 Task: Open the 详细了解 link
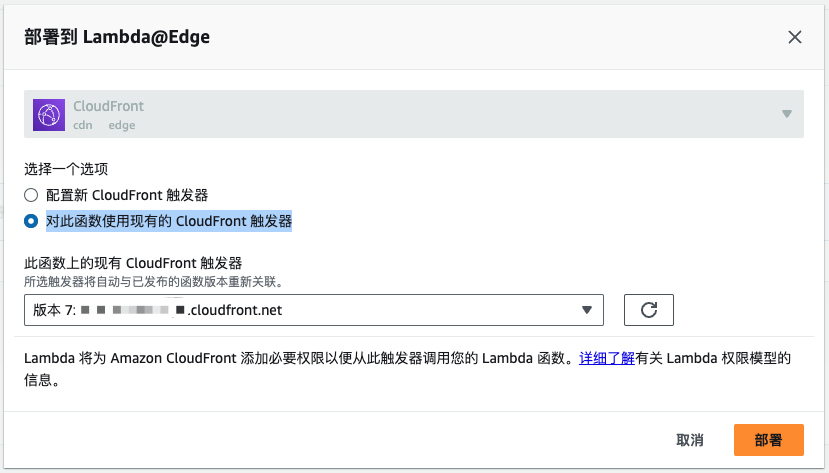pyautogui.click(x=607, y=358)
